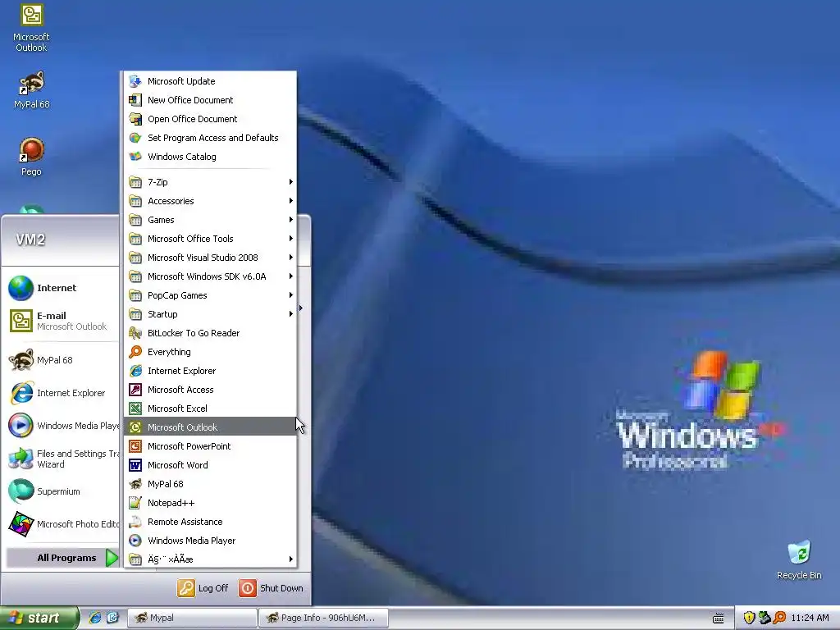
Task: Expand the last garbled-name folder submenu arrow
Action: pos(291,559)
